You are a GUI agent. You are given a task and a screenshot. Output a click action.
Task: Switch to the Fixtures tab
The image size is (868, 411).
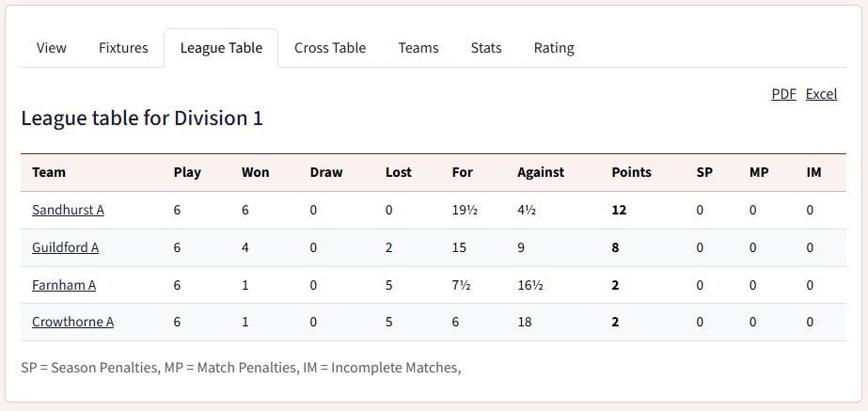pos(123,48)
